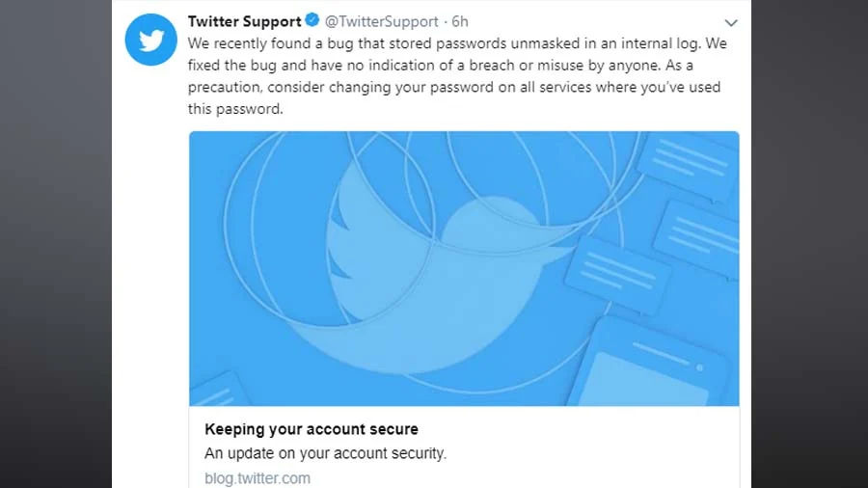Click the 'this password.' final tweet line

(x=235, y=109)
